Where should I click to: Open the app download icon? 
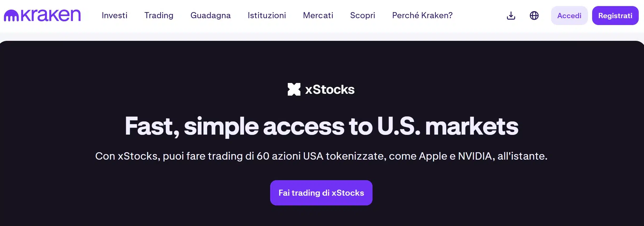tap(511, 16)
